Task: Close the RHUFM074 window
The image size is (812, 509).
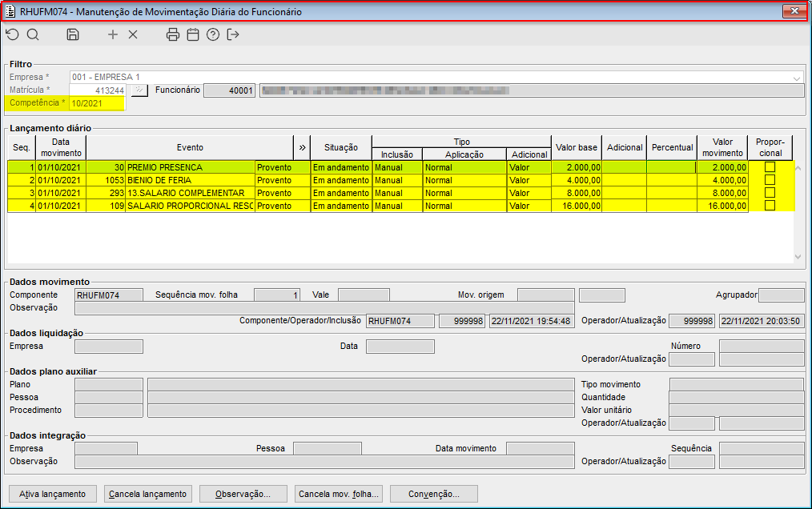Action: pos(794,11)
